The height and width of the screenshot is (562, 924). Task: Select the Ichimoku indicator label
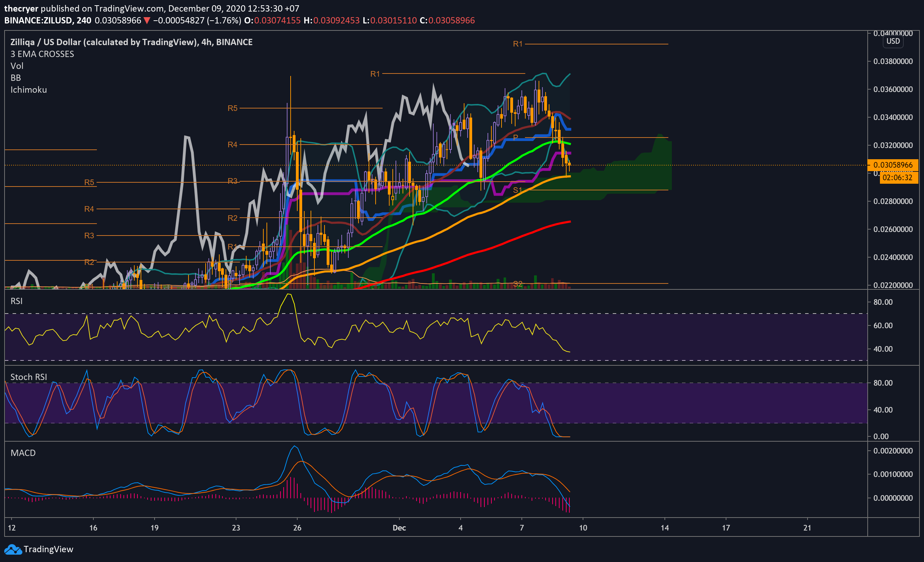[x=28, y=90]
